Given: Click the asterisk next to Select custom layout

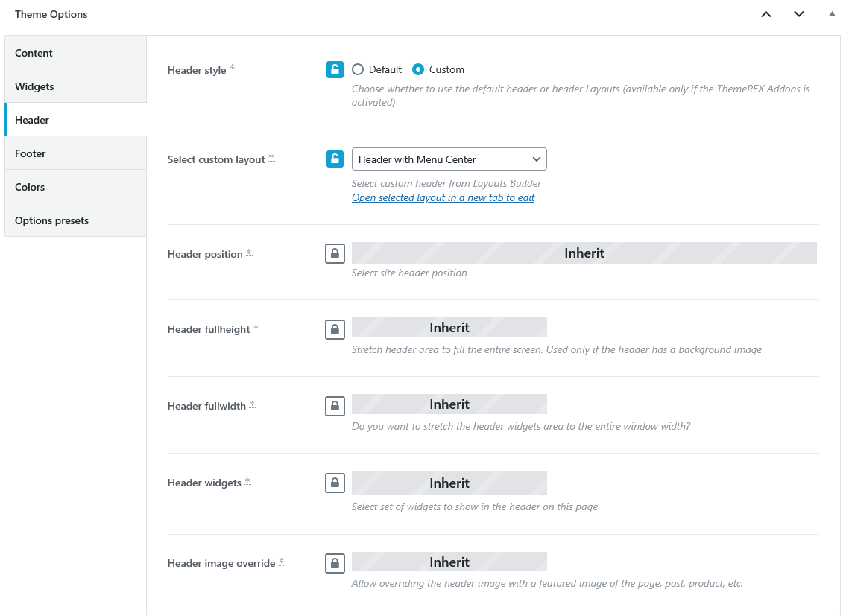Looking at the screenshot, I should (271, 157).
